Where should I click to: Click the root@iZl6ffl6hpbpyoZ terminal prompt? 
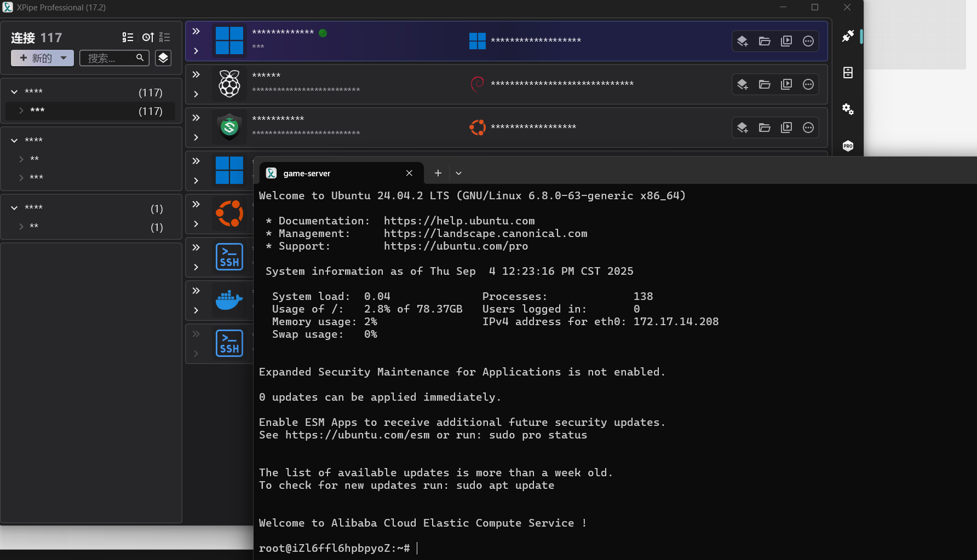tap(334, 548)
